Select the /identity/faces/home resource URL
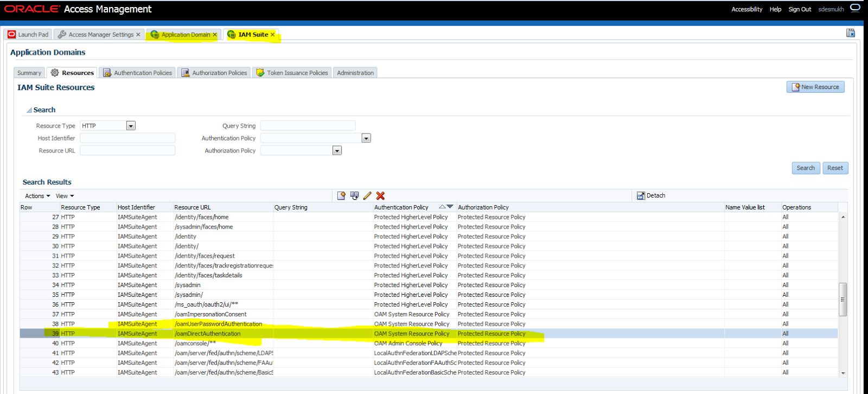Viewport: 868px width, 394px height. click(x=202, y=217)
